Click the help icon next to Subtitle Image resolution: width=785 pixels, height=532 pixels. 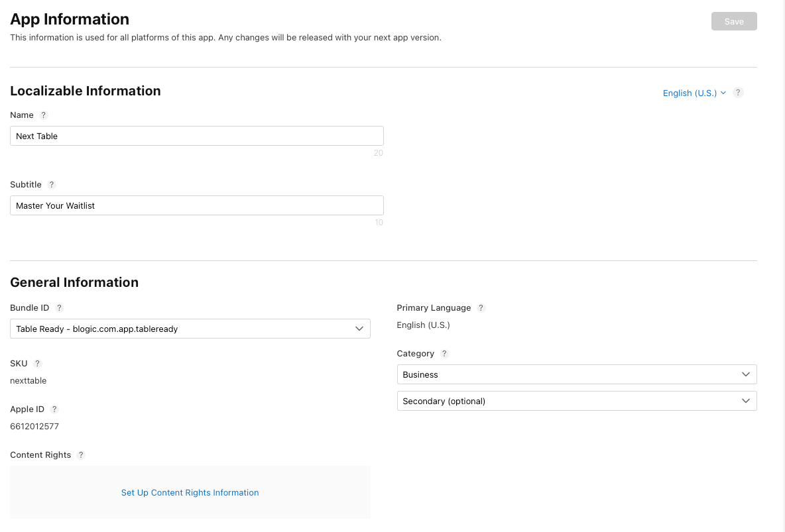pos(52,184)
